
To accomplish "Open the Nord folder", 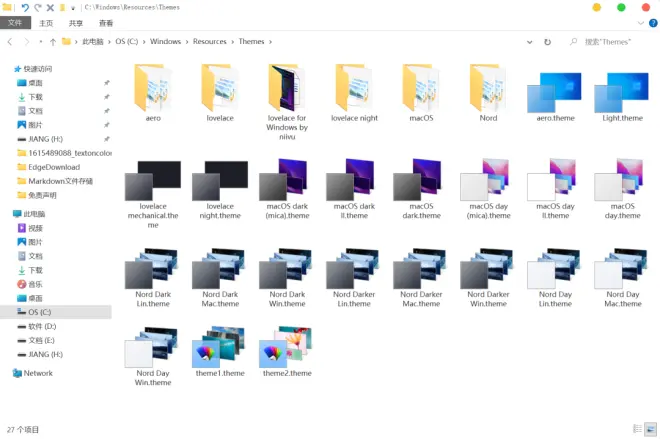I will tap(488, 93).
